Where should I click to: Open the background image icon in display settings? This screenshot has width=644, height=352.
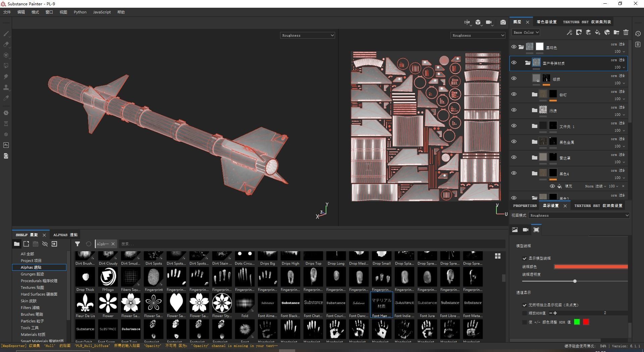(515, 230)
